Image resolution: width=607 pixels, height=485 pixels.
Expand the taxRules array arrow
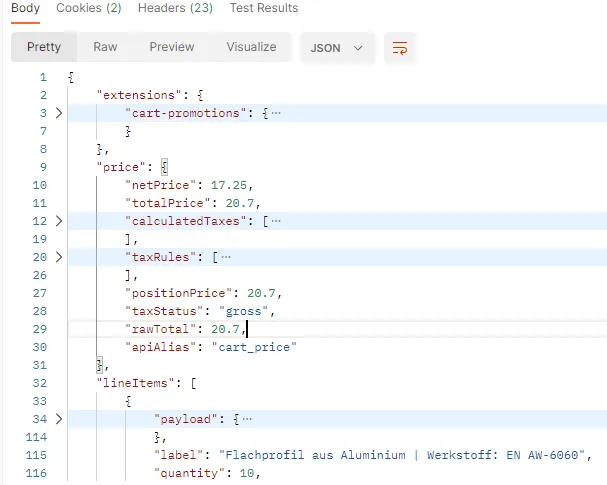[59, 257]
